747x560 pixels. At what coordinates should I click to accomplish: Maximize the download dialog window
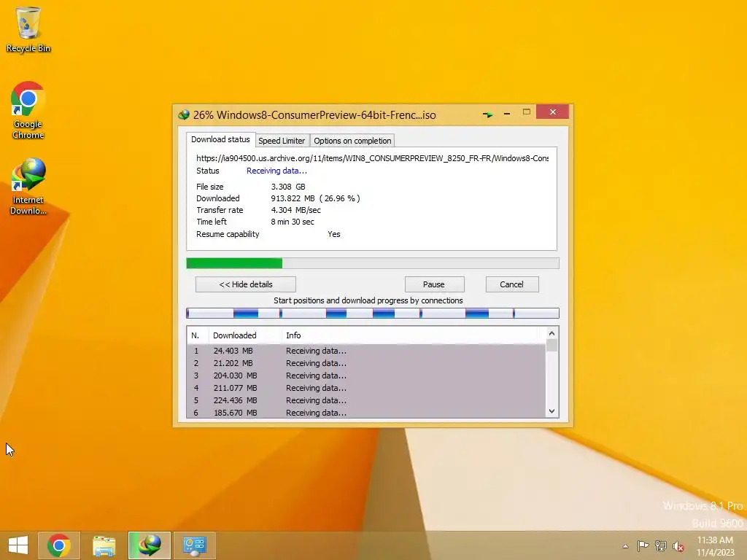pyautogui.click(x=527, y=112)
